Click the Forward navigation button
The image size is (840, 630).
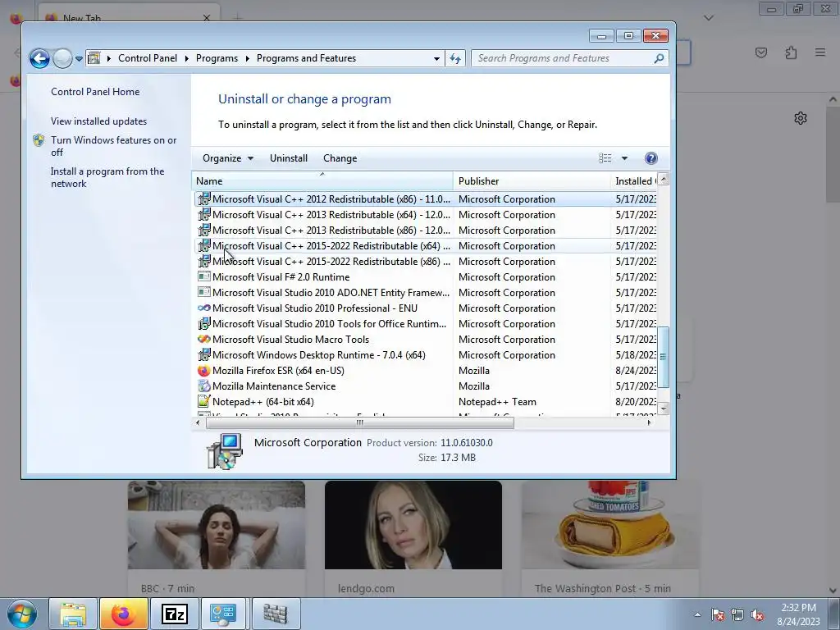click(62, 58)
